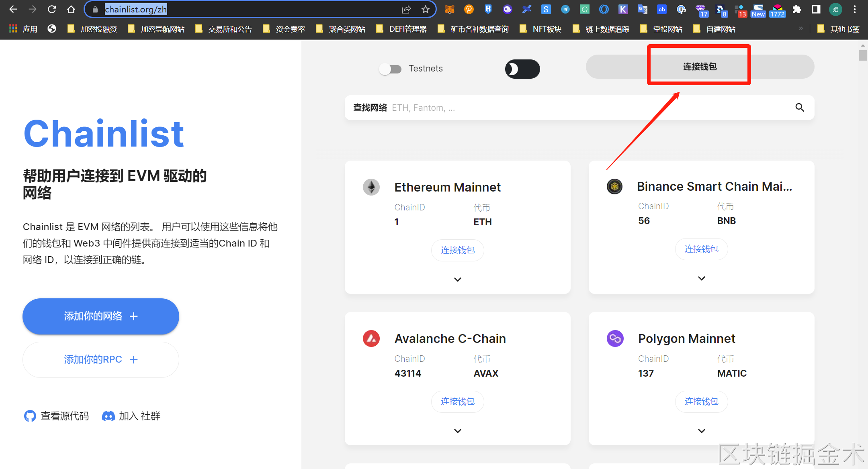Expand Polygon Mainnet card chevron
Image resolution: width=868 pixels, height=469 pixels.
pyautogui.click(x=701, y=431)
